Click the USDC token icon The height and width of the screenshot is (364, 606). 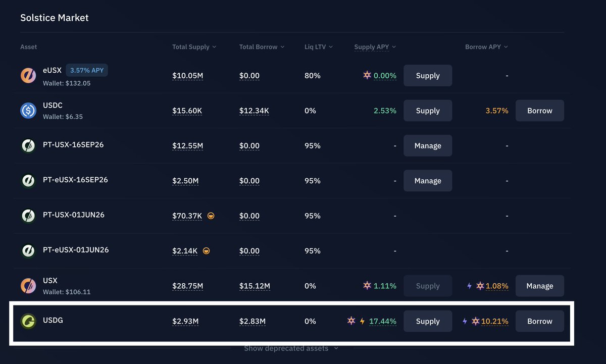(x=28, y=111)
